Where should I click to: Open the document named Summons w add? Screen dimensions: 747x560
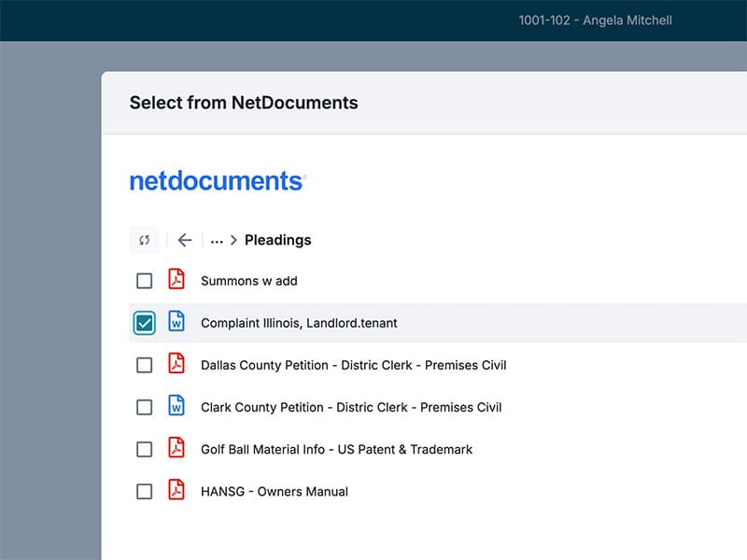pyautogui.click(x=249, y=281)
